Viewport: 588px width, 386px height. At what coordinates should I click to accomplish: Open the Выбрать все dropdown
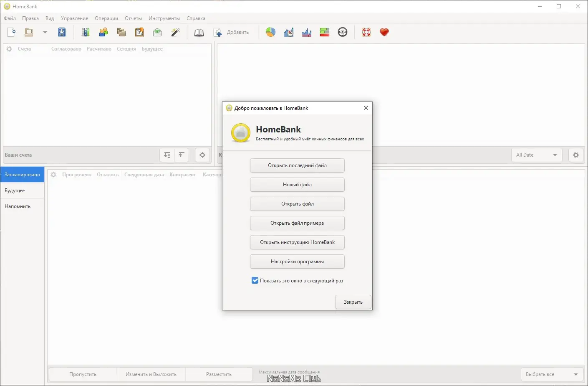[552, 374]
